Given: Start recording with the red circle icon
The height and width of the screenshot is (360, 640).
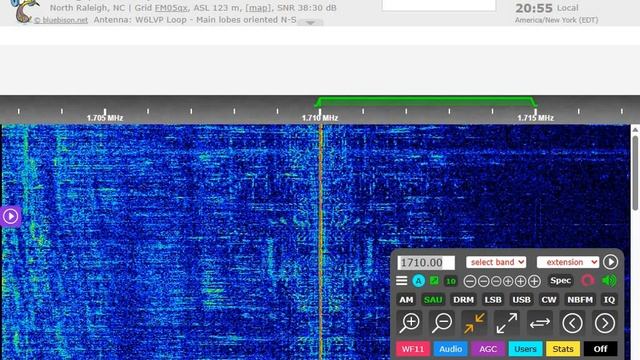Looking at the screenshot, I should 587,280.
